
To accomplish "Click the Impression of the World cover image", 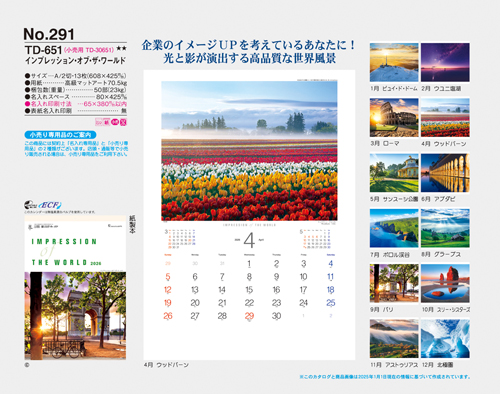I will [75, 315].
